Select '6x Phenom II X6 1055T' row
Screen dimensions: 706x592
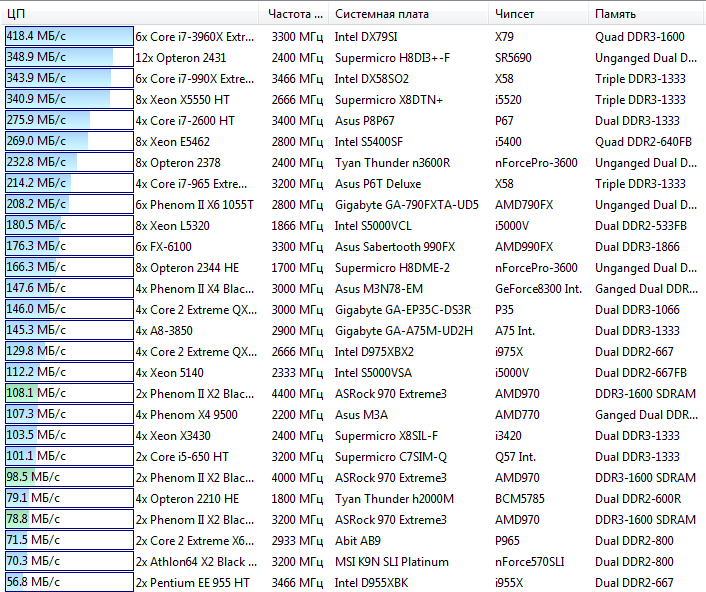point(195,205)
